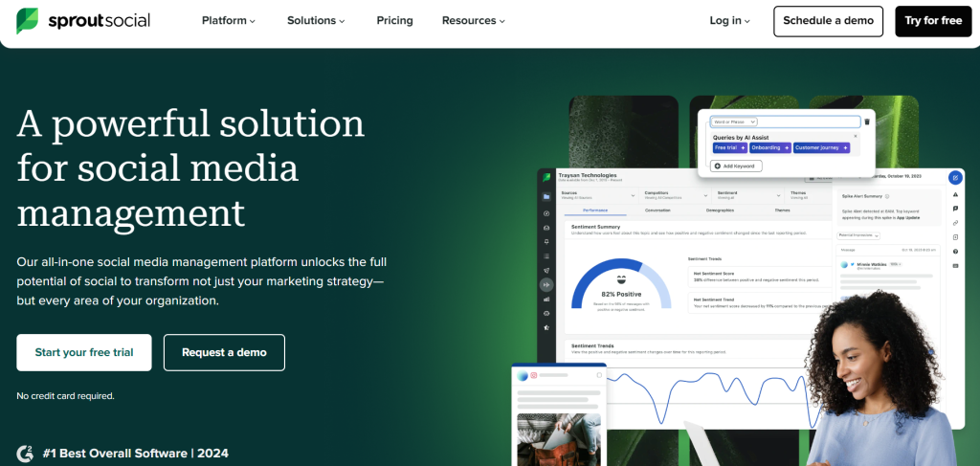This screenshot has height=466, width=980.
Task: Click the Sprout Social logo
Action: pyautogui.click(x=83, y=21)
